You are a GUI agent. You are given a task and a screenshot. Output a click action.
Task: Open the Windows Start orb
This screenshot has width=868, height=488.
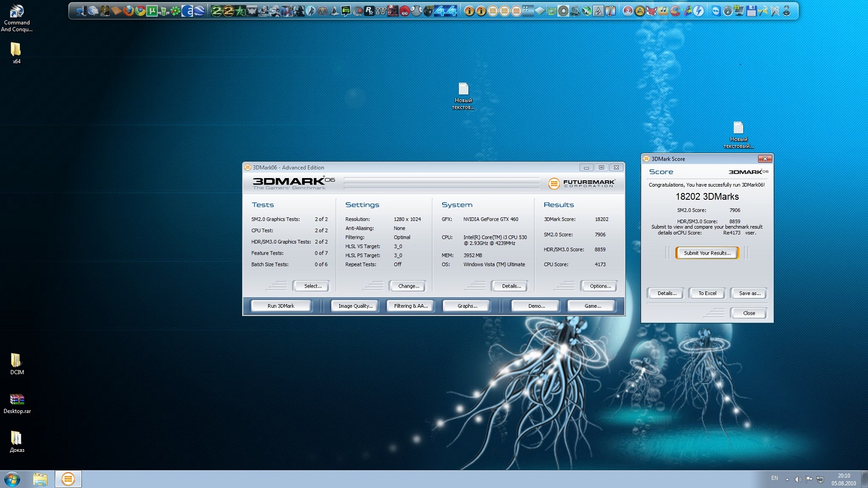coord(12,479)
